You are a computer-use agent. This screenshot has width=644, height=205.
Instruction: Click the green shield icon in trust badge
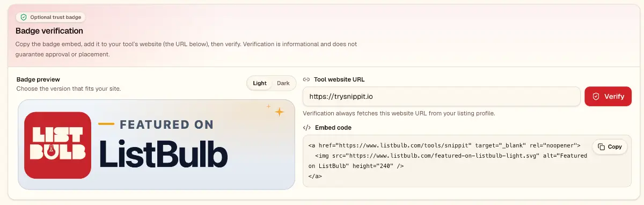pyautogui.click(x=24, y=17)
